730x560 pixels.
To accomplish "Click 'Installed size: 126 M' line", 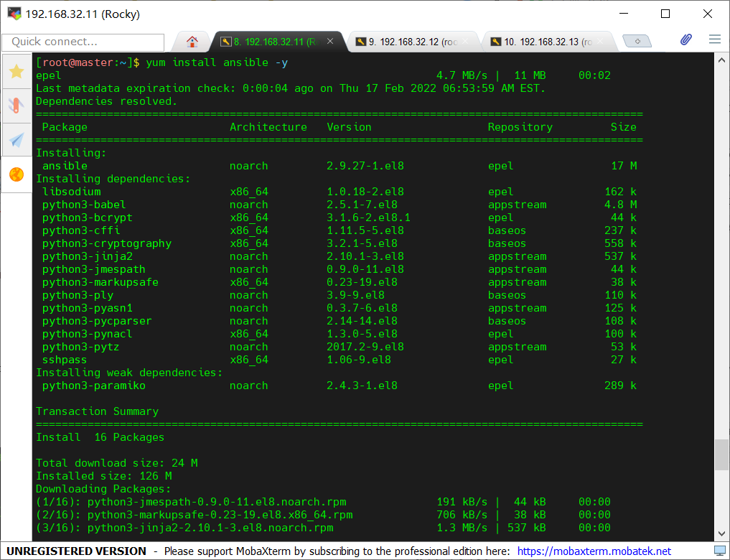I will pos(104,476).
